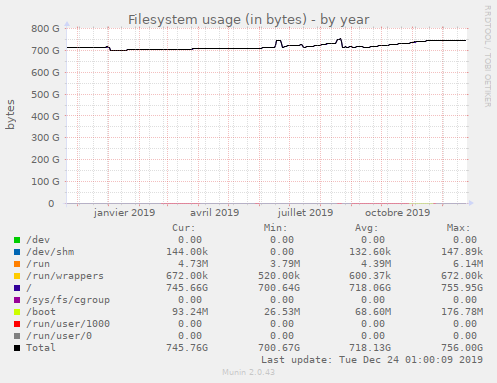The image size is (497, 383).
Task: Click the black Total legend swatch
Action: [x=17, y=348]
